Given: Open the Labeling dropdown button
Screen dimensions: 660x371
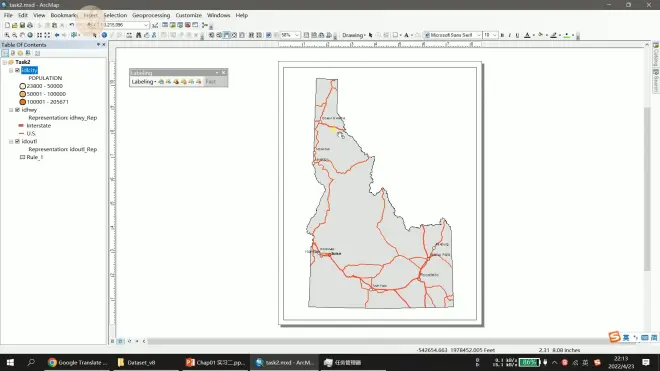Looking at the screenshot, I should tap(144, 82).
